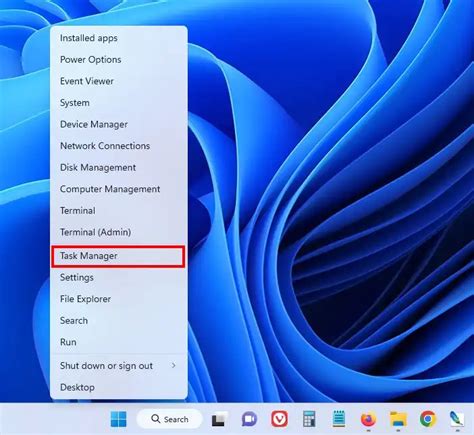The image size is (474, 435).
Task: Open Device Manager menu entry
Action: click(x=119, y=124)
